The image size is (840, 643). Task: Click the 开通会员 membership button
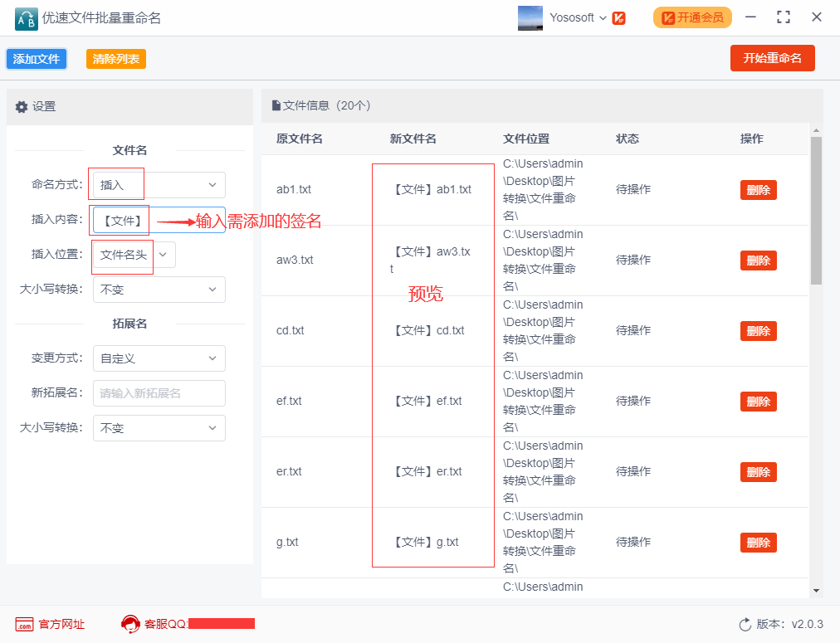(692, 17)
